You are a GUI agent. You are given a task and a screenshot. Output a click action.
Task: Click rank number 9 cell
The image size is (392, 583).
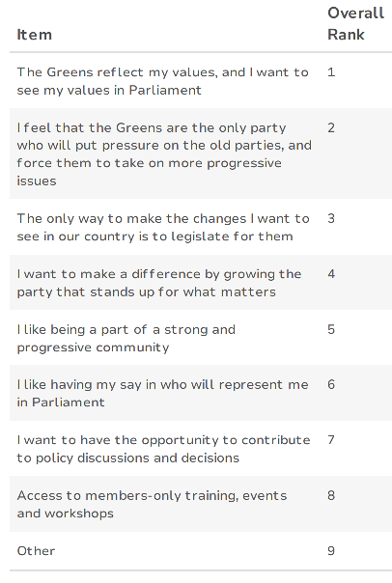pyautogui.click(x=331, y=550)
